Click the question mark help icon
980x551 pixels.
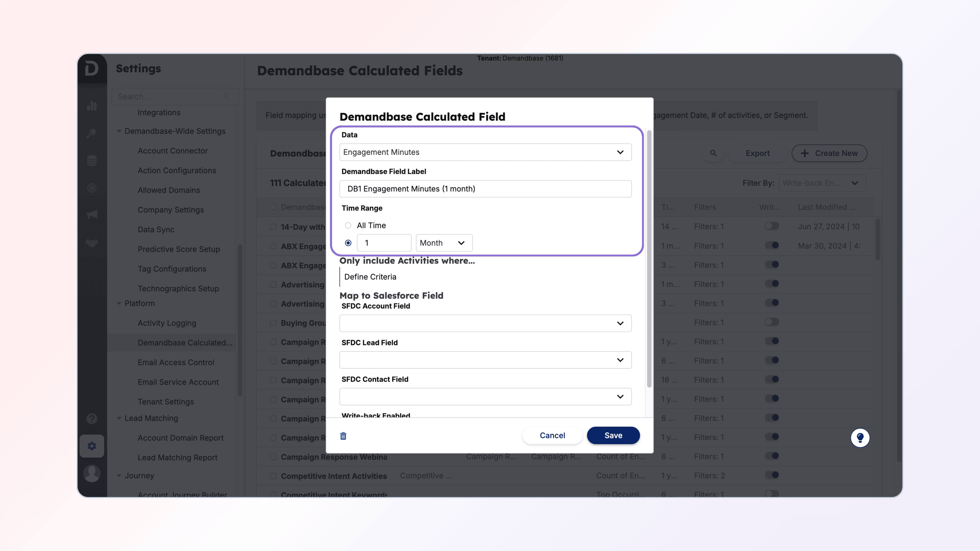tap(92, 419)
